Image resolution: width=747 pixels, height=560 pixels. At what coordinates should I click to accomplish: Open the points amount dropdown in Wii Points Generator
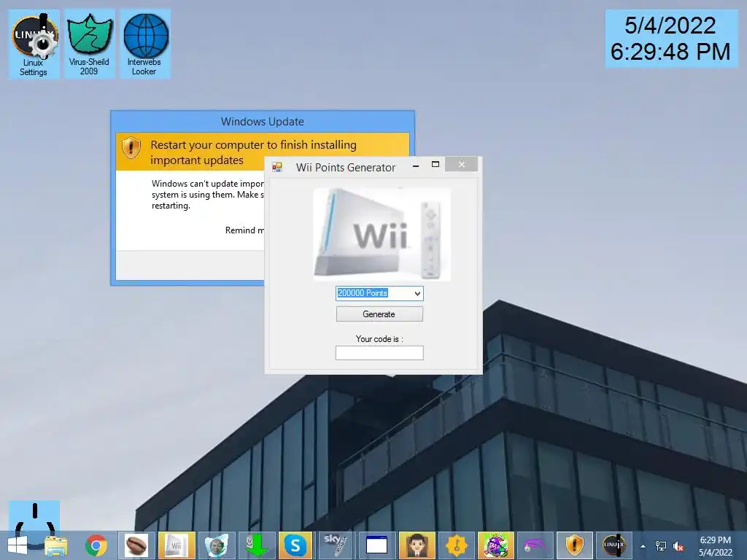(x=417, y=293)
